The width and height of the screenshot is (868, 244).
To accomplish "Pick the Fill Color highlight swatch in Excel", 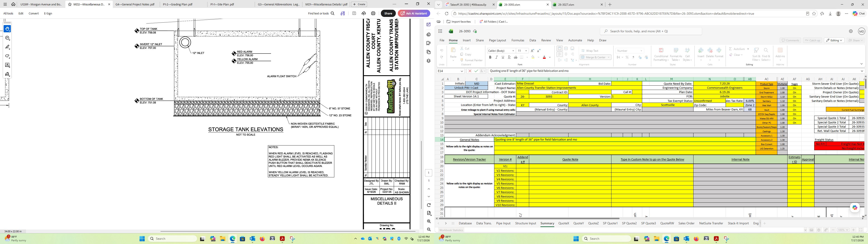I will [533, 57].
